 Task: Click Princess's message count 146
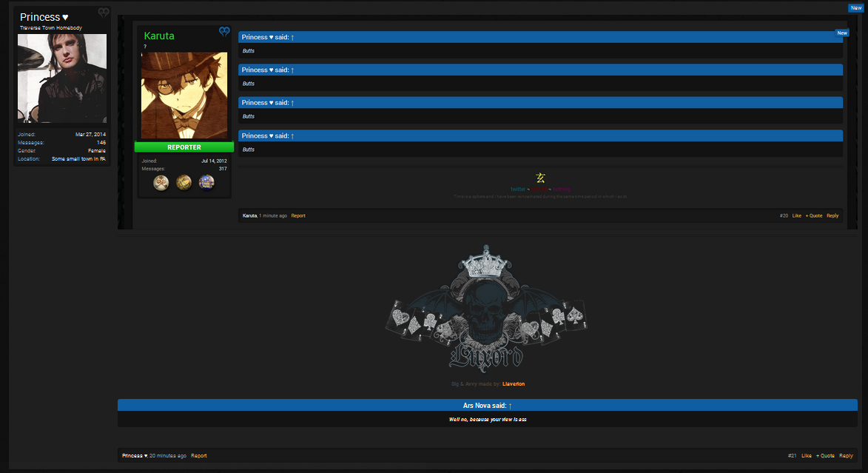101,142
